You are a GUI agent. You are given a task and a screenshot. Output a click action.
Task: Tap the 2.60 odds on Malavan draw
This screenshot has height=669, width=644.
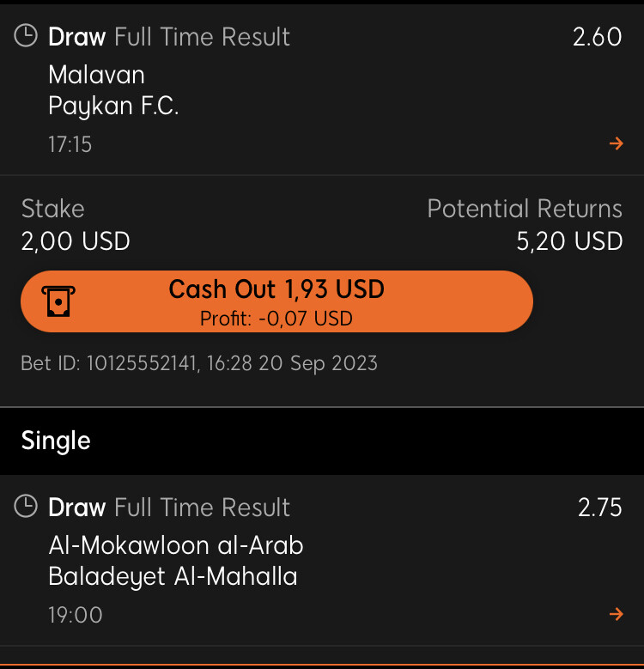pyautogui.click(x=597, y=37)
